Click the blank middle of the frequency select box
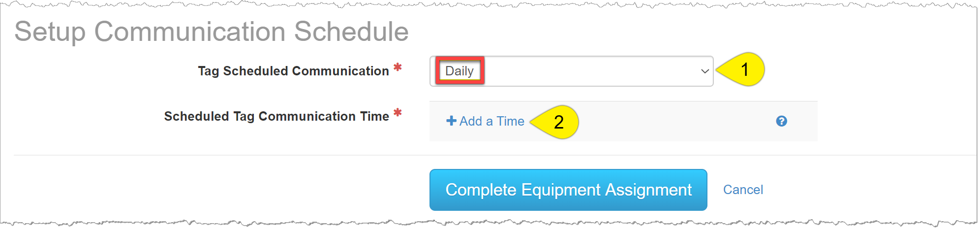980x231 pixels. point(590,71)
